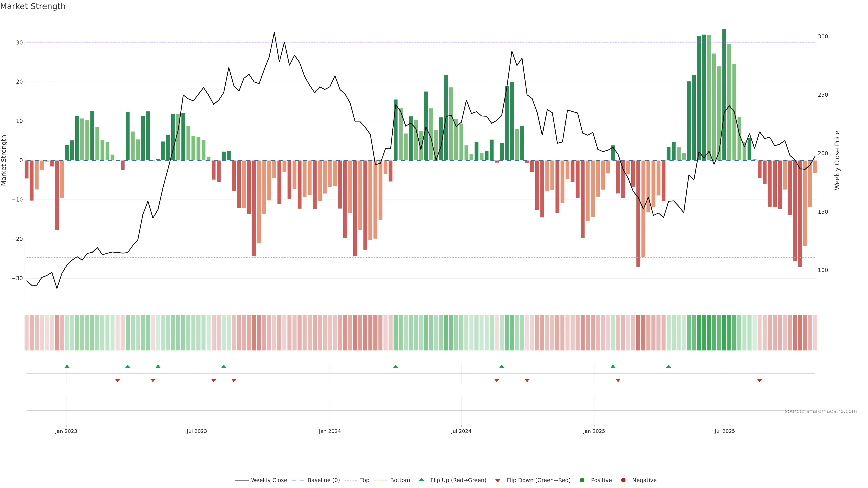Click the darkest green heatmap cell near Jul 2025
Viewport: 868px width, 488px height.
(x=724, y=333)
